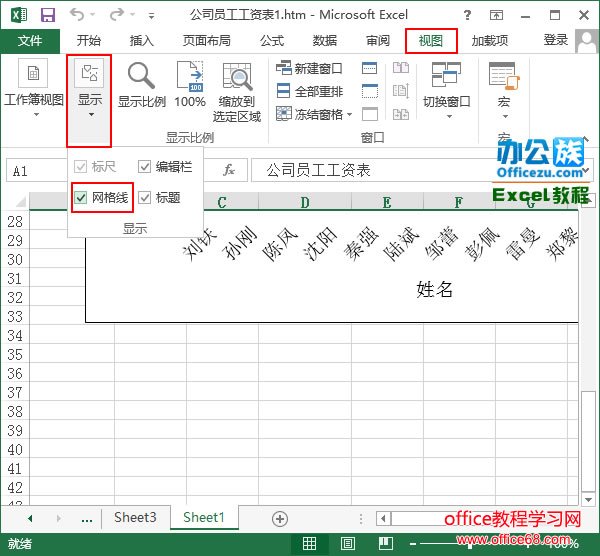Viewport: 600px width, 556px height.
Task: Click Login (登录) in the ribbon
Action: (556, 40)
